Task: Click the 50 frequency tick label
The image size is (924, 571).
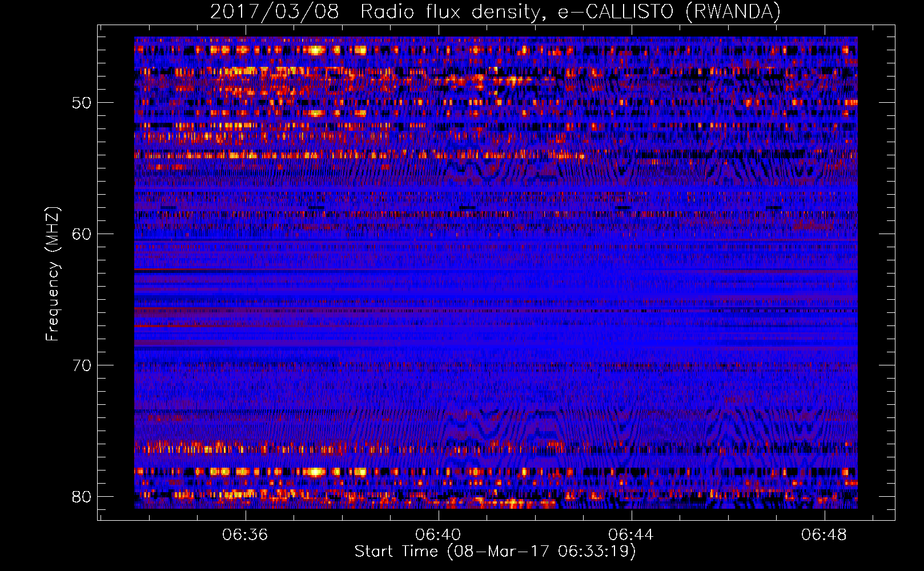Action: [82, 103]
